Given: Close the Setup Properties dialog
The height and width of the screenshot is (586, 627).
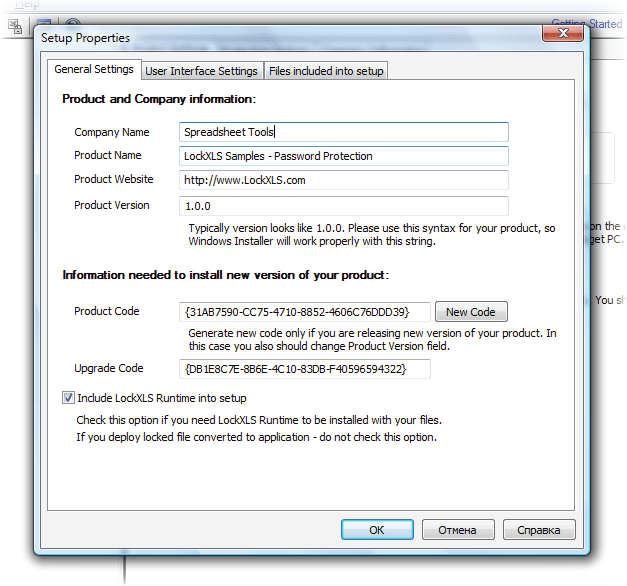Looking at the screenshot, I should 563,33.
